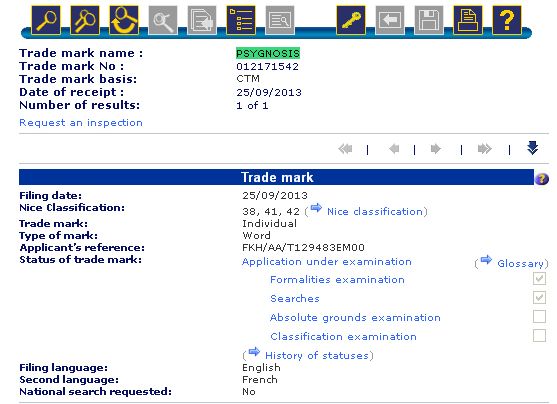Click the CTM trade mark basis value
This screenshot has height=404, width=557.
(248, 79)
